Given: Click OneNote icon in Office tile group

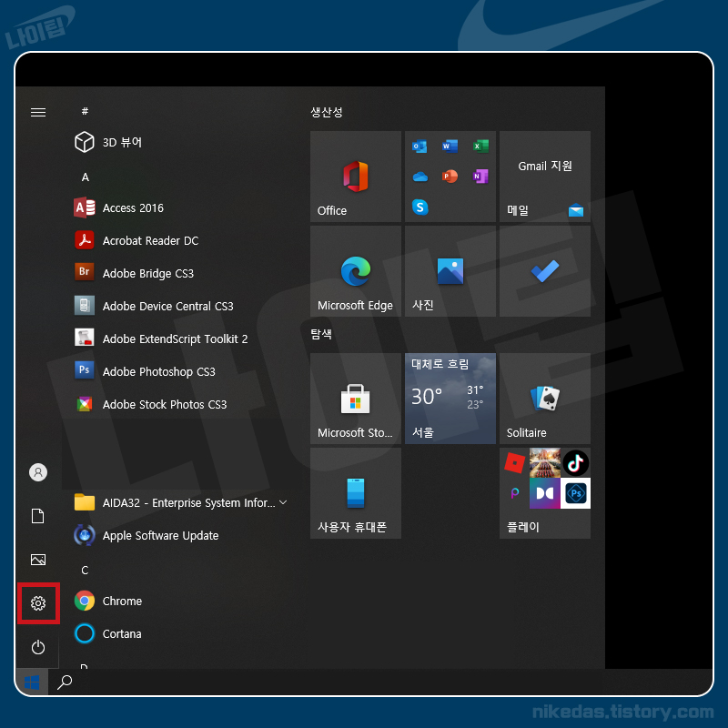Looking at the screenshot, I should 480,177.
